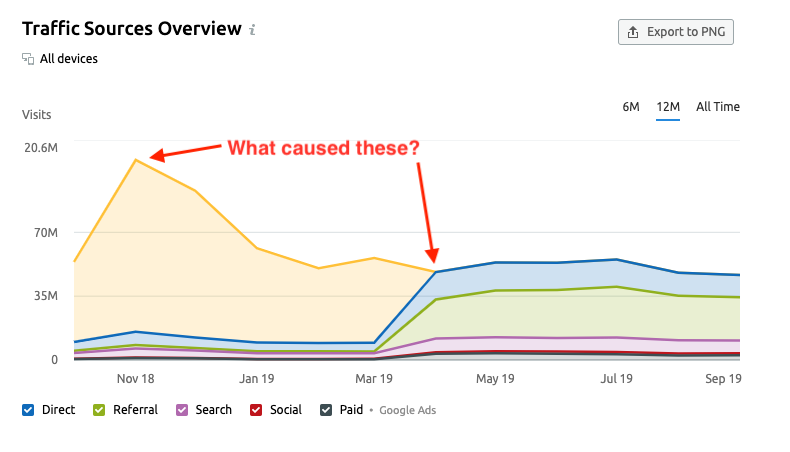The width and height of the screenshot is (790, 452).
Task: Click the blue Direct line at May 19
Action: pos(495,263)
